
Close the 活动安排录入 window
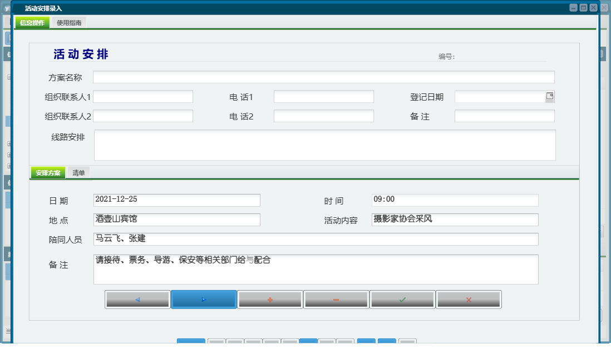[593, 7]
